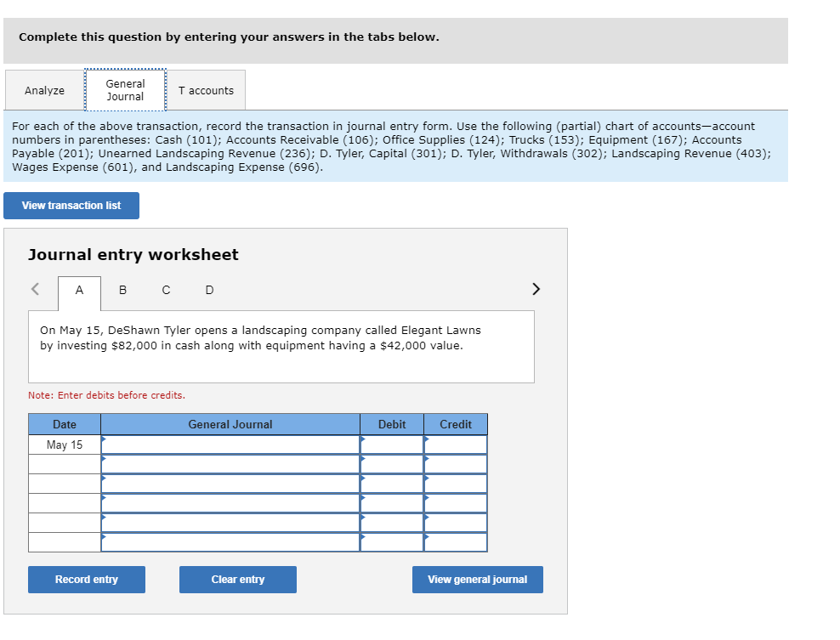Go to next entry with right chevron
840x640 pixels.
pos(536,289)
